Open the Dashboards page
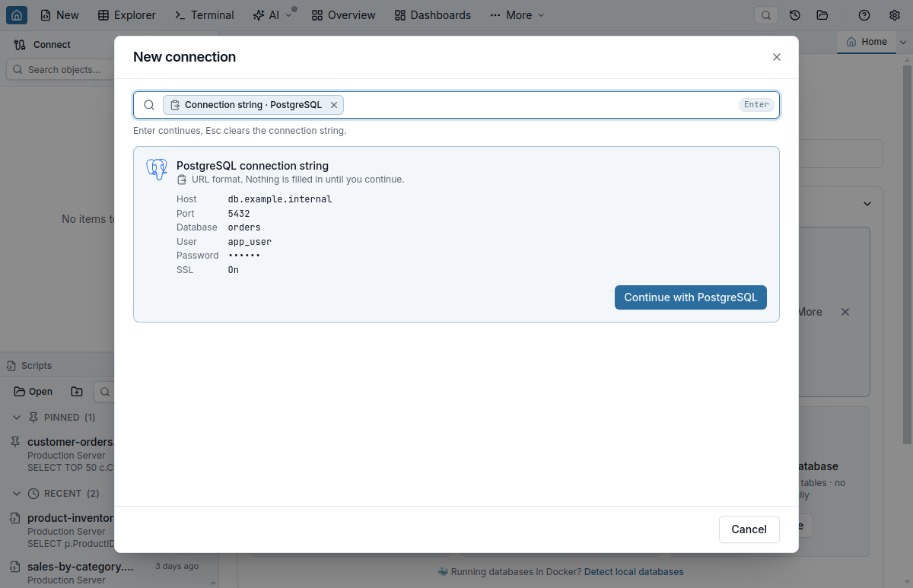913x588 pixels. pyautogui.click(x=433, y=15)
